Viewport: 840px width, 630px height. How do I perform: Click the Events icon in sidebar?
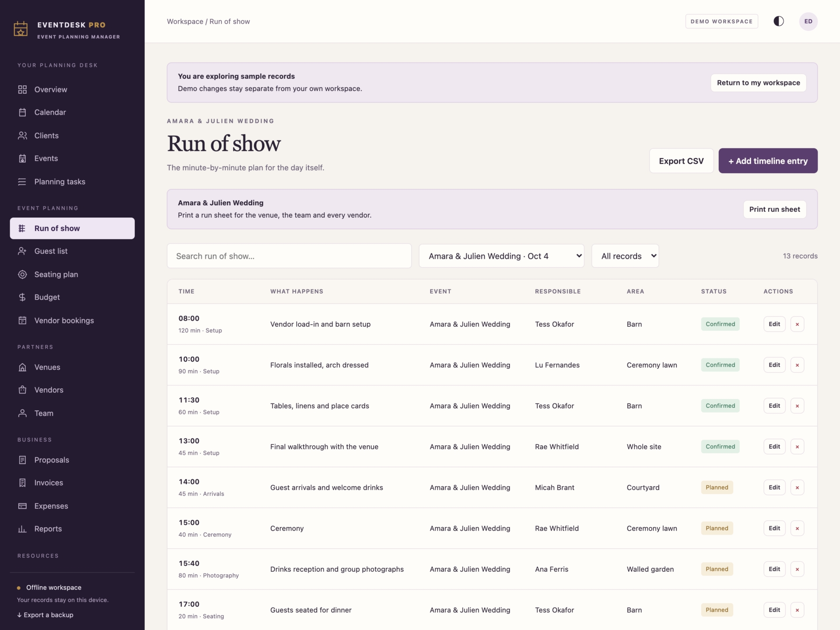tap(22, 158)
